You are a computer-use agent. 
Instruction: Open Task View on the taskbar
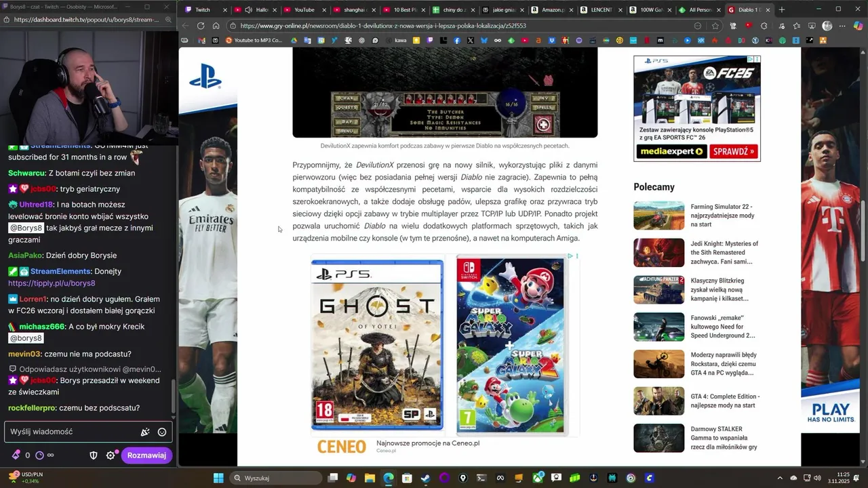click(332, 478)
